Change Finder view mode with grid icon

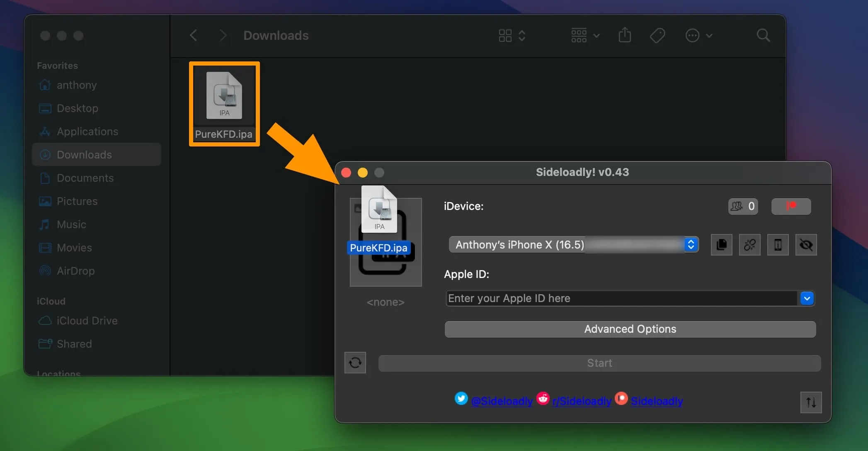pyautogui.click(x=512, y=36)
